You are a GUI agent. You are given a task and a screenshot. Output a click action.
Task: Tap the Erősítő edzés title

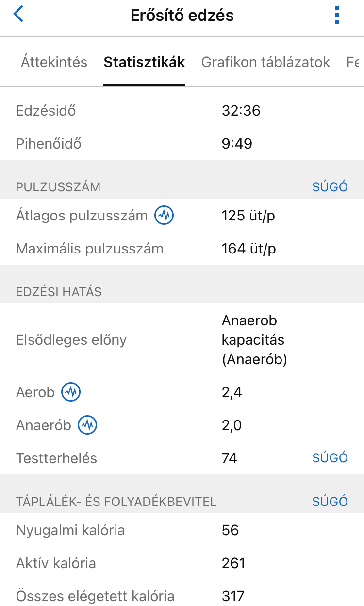(182, 16)
